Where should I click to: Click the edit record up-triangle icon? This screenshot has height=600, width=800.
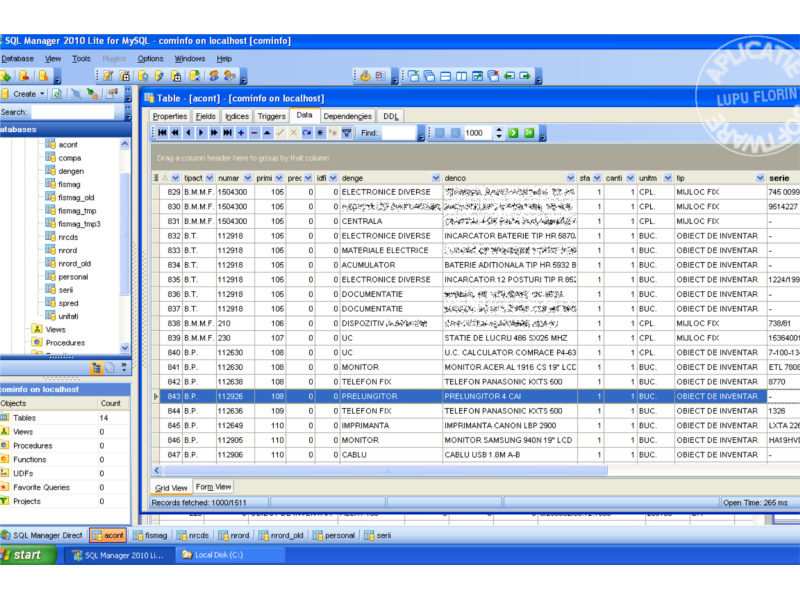267,133
